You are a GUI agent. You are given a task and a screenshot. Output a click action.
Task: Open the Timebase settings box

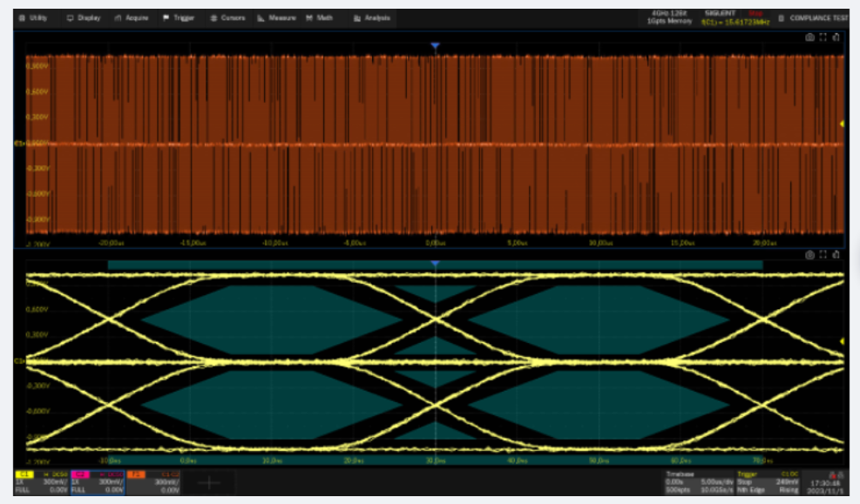tap(699, 482)
